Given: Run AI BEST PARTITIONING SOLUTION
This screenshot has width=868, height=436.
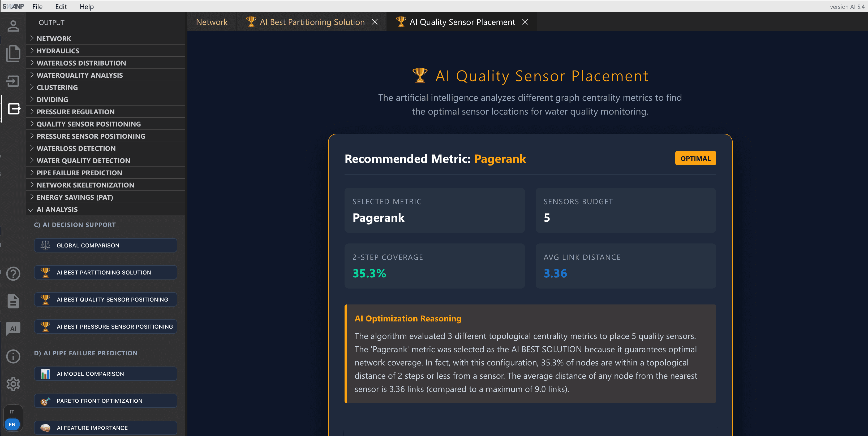Looking at the screenshot, I should (x=105, y=272).
